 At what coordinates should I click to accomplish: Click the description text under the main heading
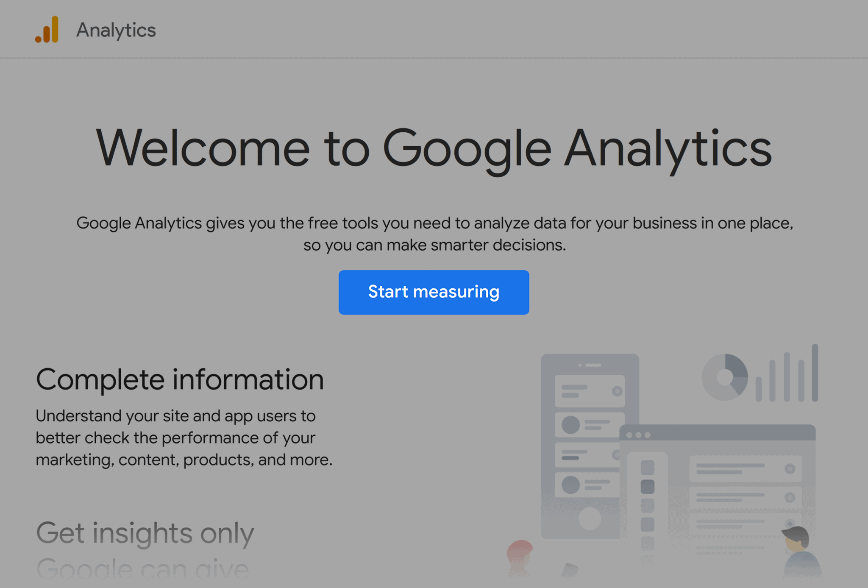coord(434,233)
